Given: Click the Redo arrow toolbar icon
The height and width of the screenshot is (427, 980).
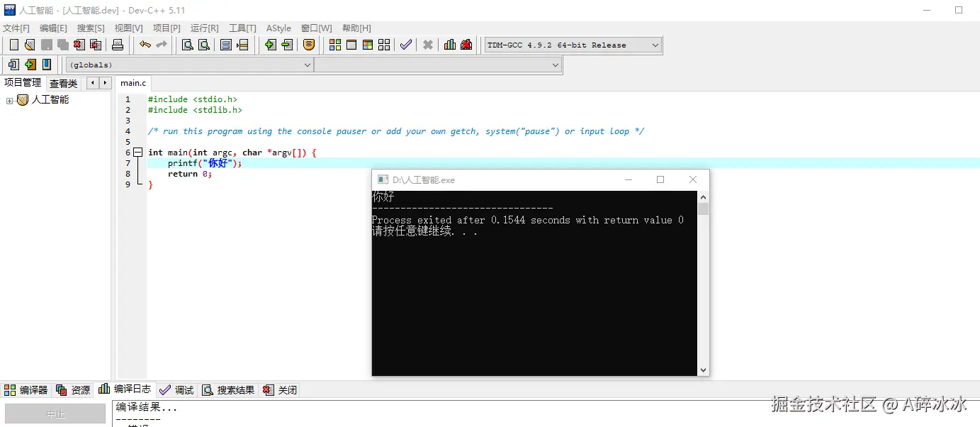Looking at the screenshot, I should [x=162, y=45].
